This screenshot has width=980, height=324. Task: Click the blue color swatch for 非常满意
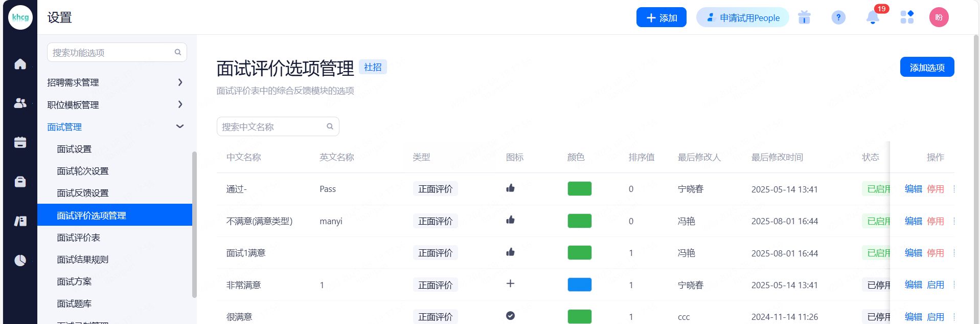579,285
